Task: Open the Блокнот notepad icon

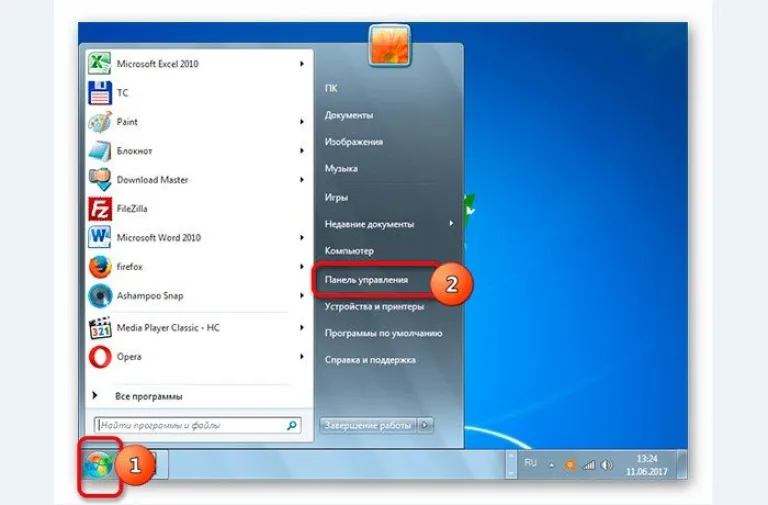Action: click(x=100, y=151)
